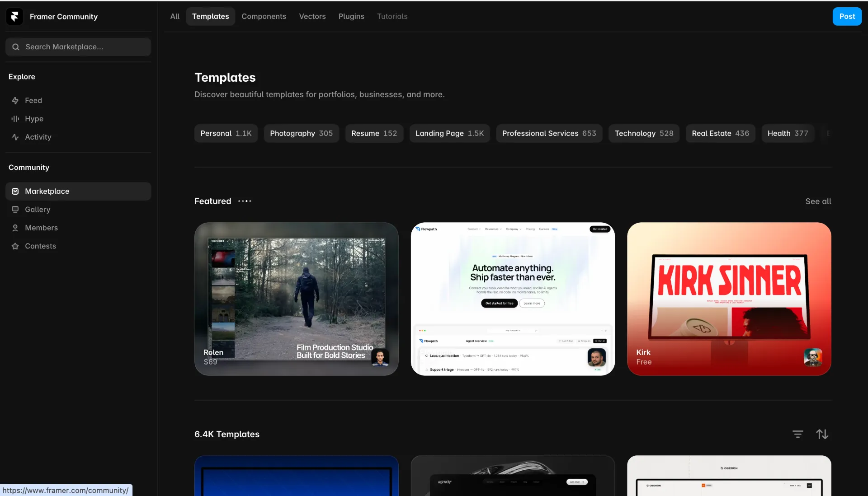Image resolution: width=868 pixels, height=496 pixels.
Task: Open Kirk creator's avatar
Action: pos(813,357)
